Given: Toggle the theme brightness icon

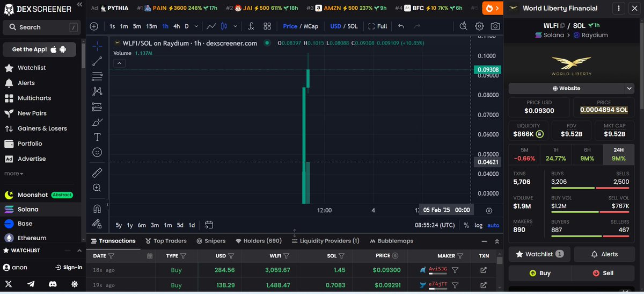Looking at the screenshot, I should pyautogui.click(x=75, y=284).
